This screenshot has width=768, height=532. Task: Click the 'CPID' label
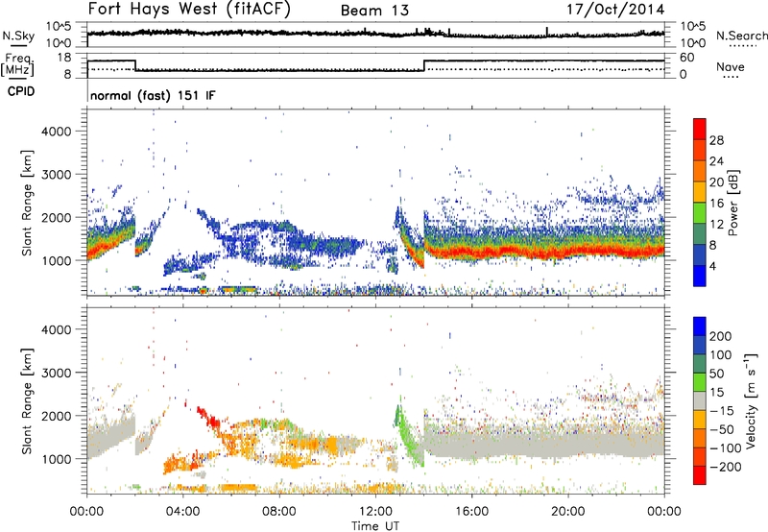click(x=20, y=91)
